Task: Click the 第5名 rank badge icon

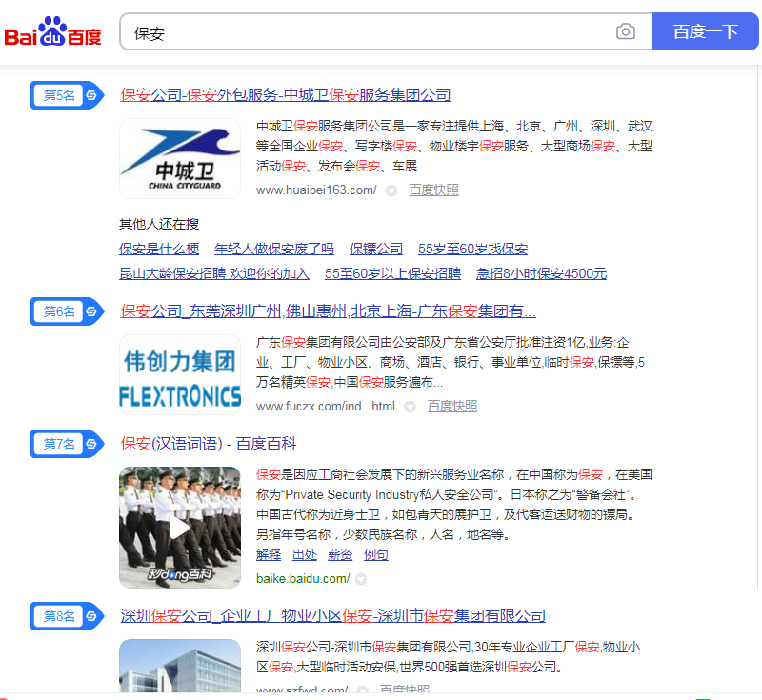Action: point(67,95)
